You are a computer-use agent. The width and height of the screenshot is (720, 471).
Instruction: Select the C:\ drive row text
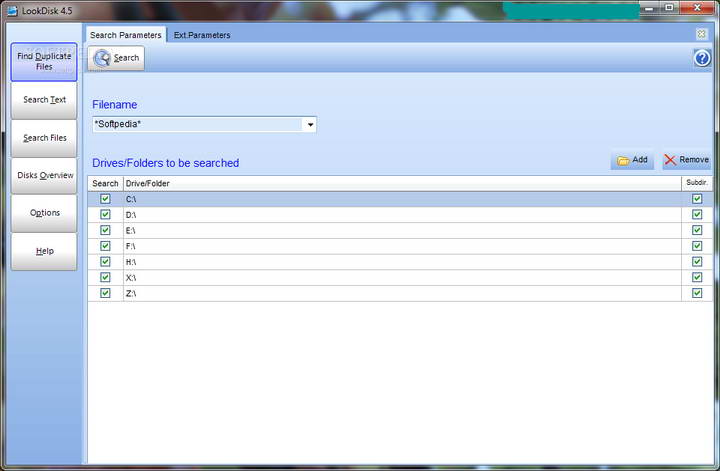pos(131,199)
